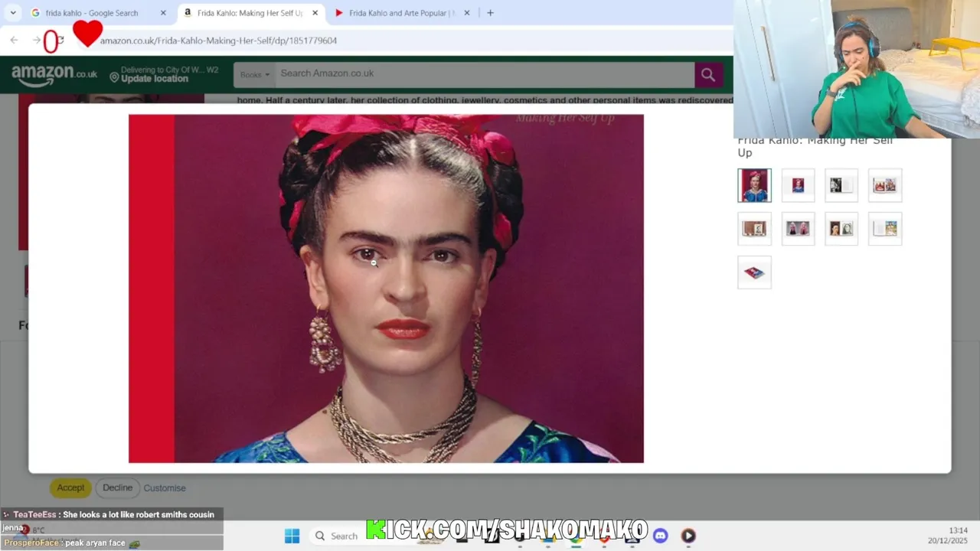Open the Amazon.co.uk home logo

(54, 74)
